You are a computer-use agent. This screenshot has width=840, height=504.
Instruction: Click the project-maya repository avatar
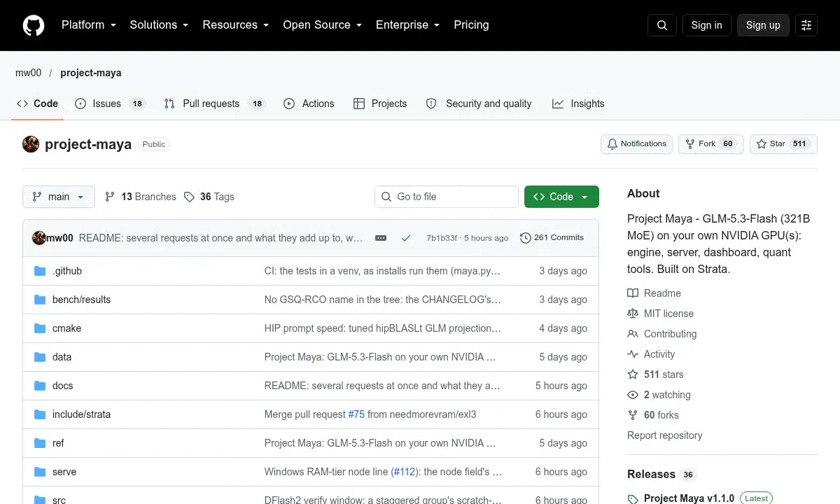(x=31, y=144)
